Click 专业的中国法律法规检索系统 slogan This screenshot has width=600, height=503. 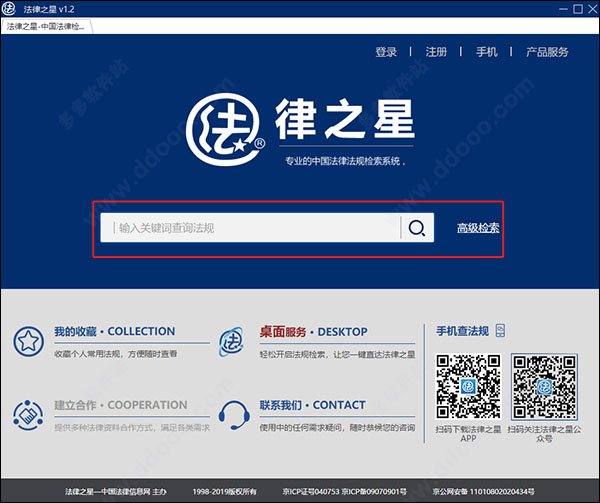[345, 161]
